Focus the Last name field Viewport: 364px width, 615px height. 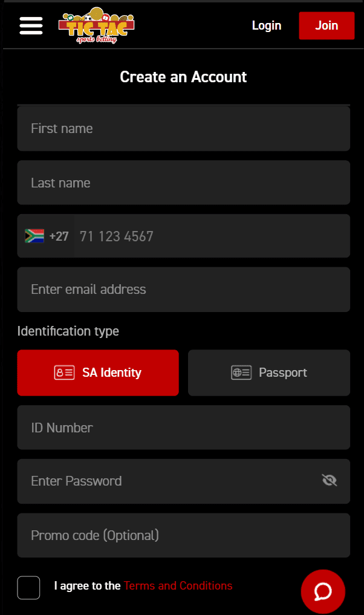click(x=183, y=183)
